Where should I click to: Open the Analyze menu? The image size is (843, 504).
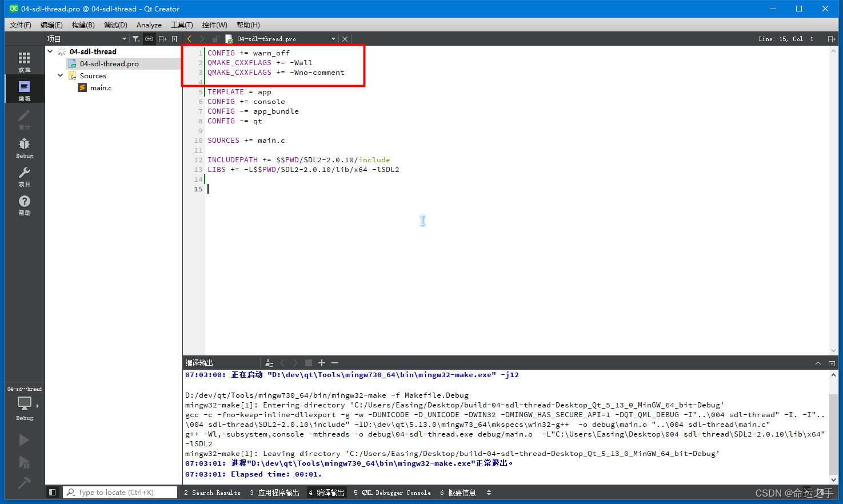(149, 25)
